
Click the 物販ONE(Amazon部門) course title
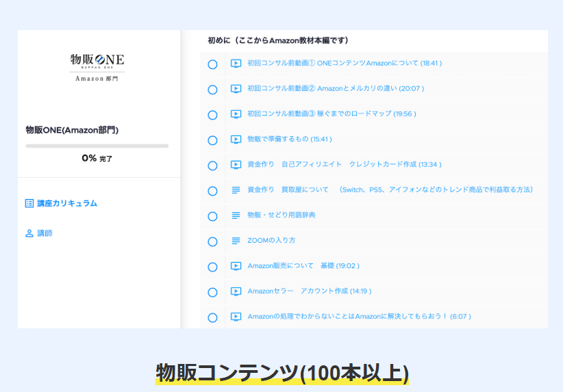[77, 129]
